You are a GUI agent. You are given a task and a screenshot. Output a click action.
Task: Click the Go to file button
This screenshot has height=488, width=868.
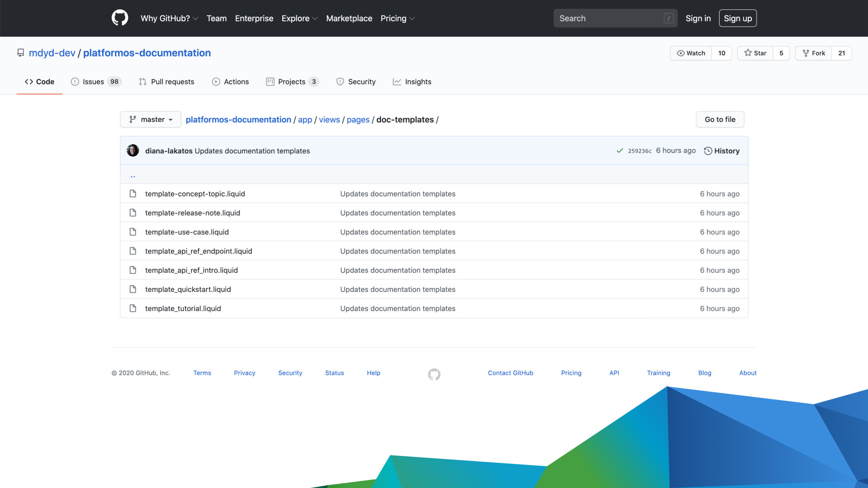click(720, 119)
